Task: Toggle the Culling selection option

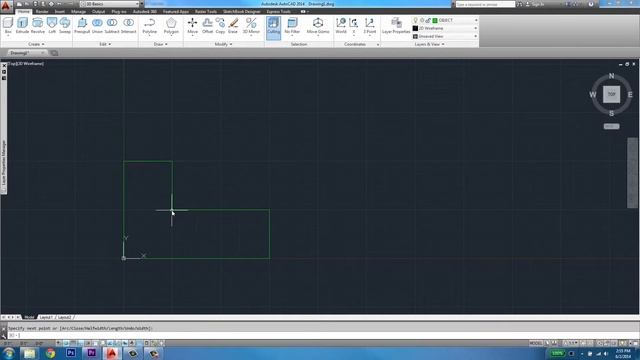Action: (x=273, y=27)
